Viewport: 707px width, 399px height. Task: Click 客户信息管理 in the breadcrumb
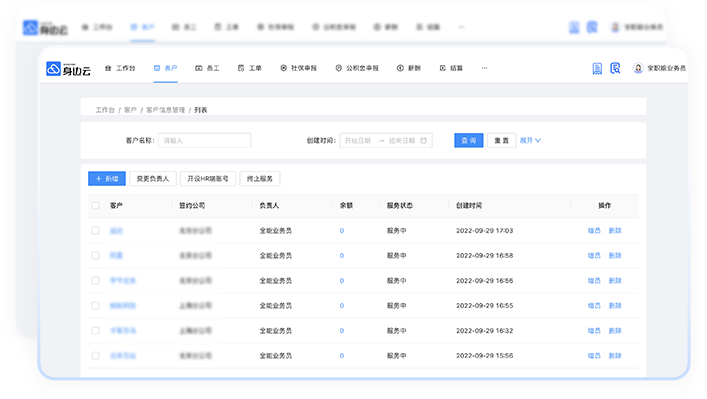[165, 110]
